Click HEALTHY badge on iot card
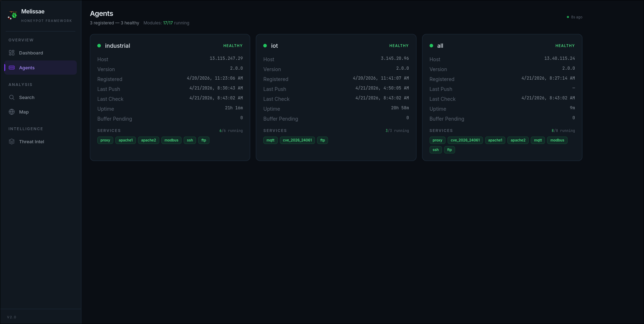The width and height of the screenshot is (644, 324). 399,46
